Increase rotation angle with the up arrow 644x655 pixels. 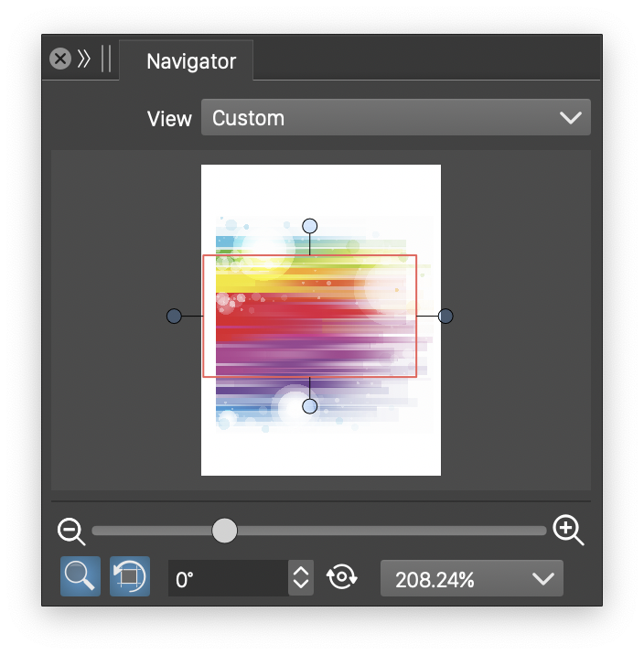coord(301,572)
